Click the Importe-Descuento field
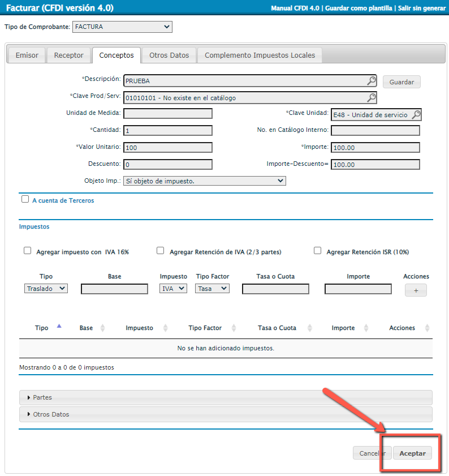Screen dimensions: 449x476 (375, 165)
